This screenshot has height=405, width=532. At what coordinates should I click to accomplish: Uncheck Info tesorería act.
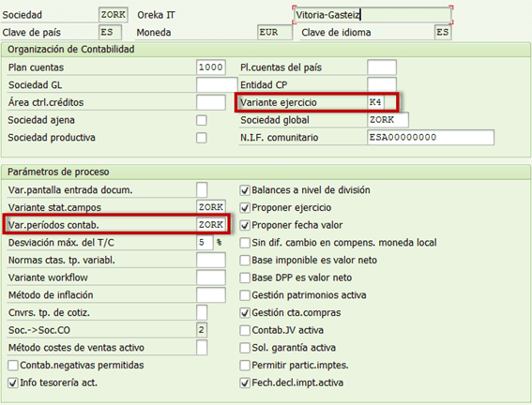[x=13, y=383]
